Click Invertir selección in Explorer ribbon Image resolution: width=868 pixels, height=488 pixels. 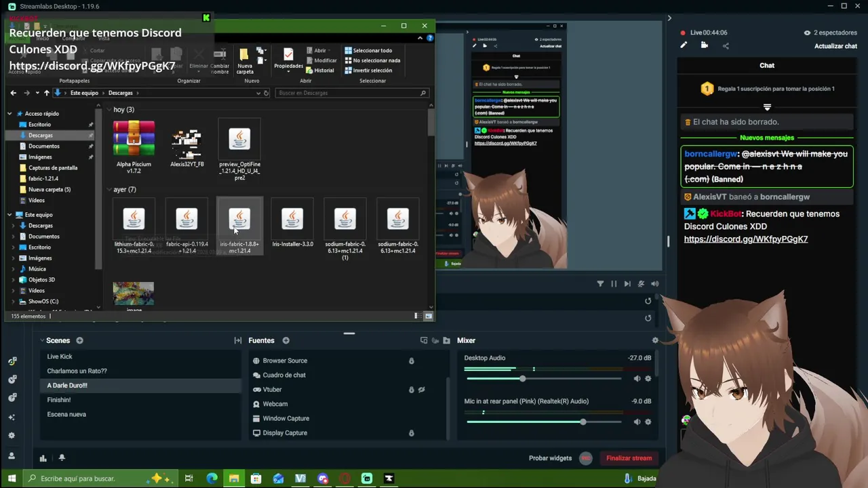[368, 70]
